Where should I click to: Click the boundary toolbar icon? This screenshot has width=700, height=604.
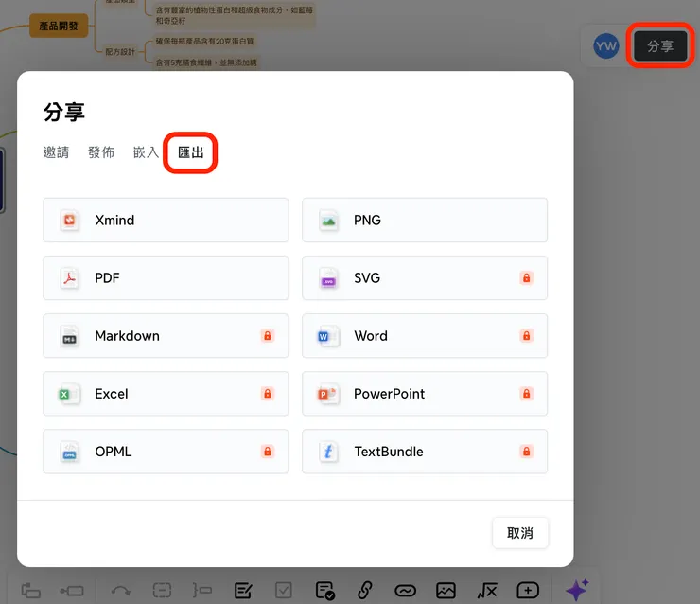pos(162,591)
